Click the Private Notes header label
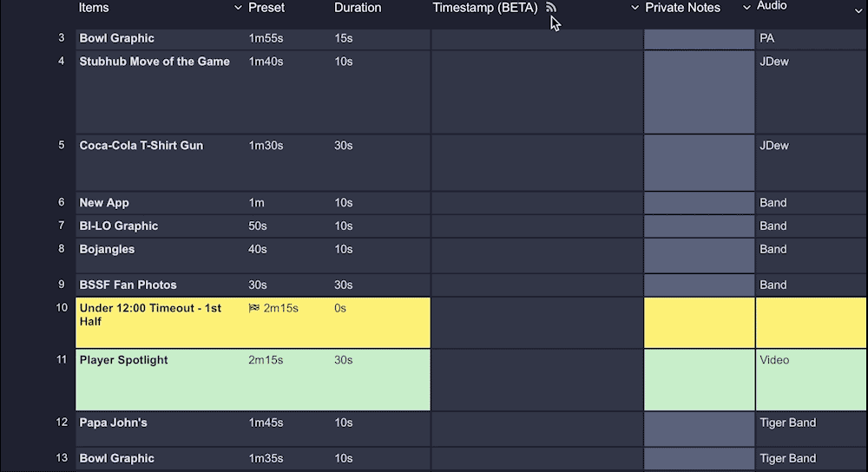Image resolution: width=868 pixels, height=472 pixels. point(682,8)
